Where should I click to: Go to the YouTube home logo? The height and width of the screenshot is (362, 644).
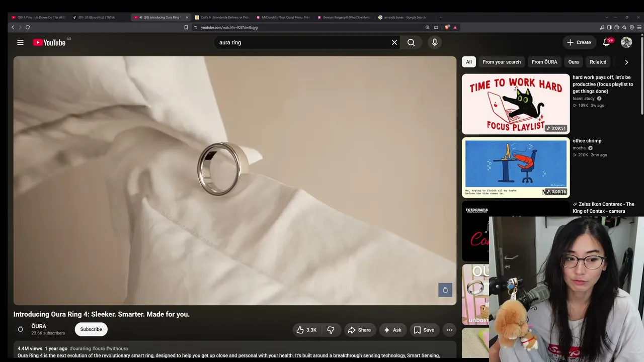click(49, 43)
